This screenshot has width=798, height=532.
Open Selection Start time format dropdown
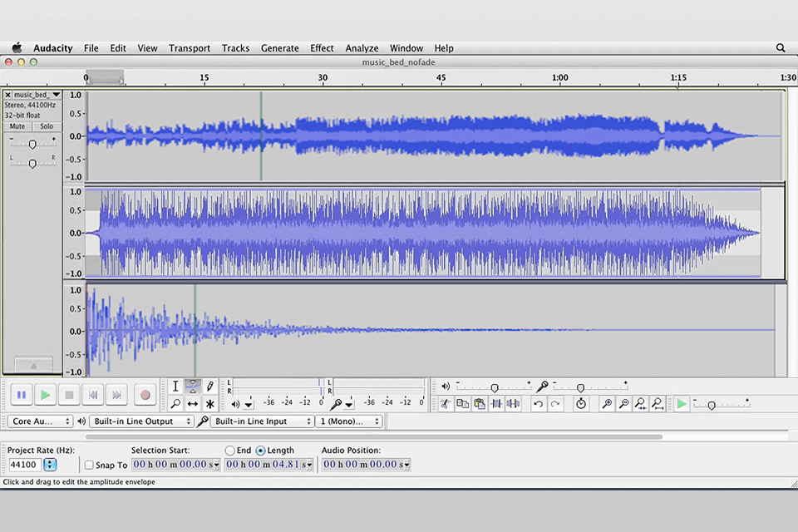point(217,465)
